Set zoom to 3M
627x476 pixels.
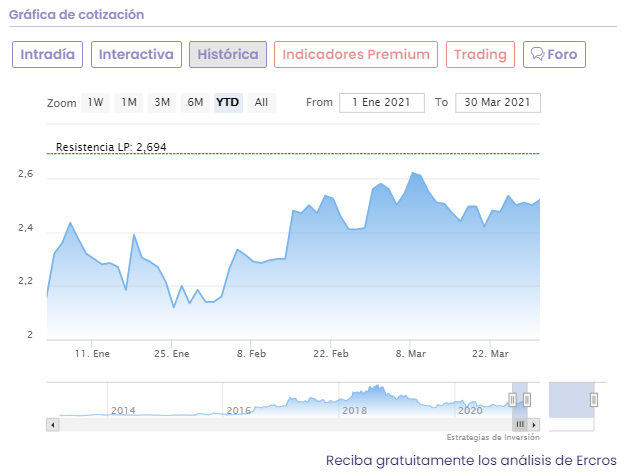pyautogui.click(x=162, y=102)
